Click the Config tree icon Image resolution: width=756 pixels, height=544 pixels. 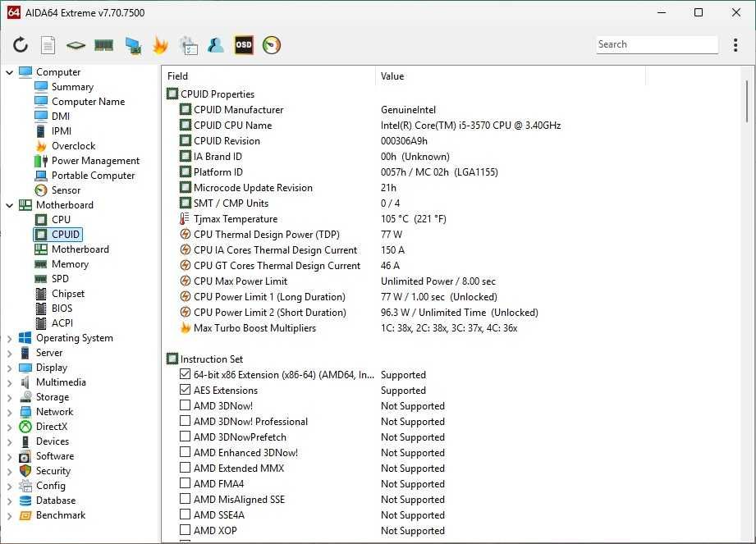tap(25, 487)
